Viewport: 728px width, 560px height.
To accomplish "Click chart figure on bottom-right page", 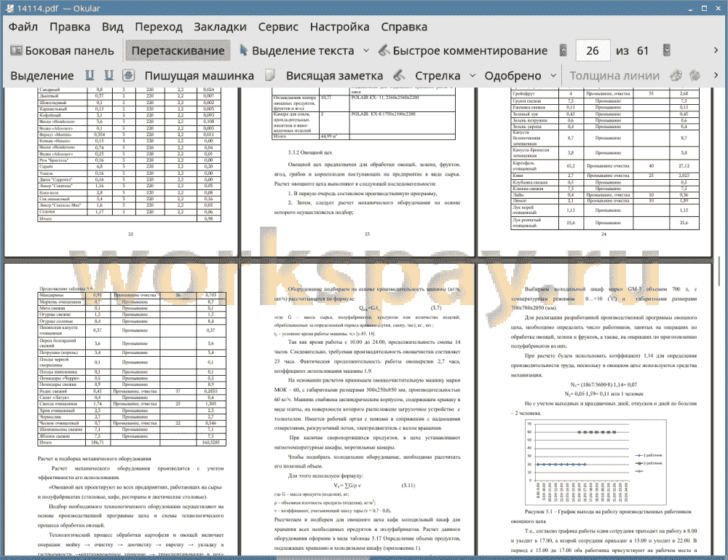I will coord(596,462).
